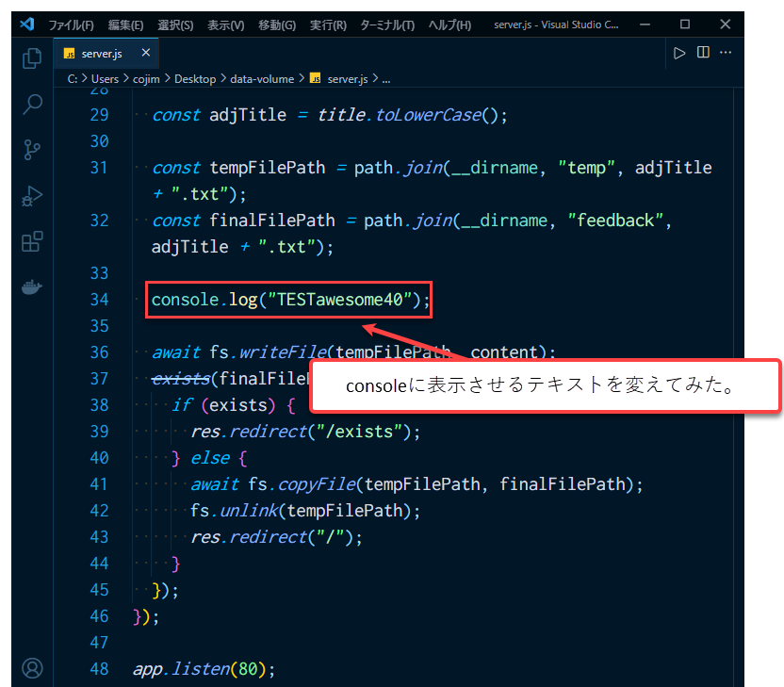Image resolution: width=784 pixels, height=687 pixels.
Task: Select the server.js editor tab
Action: coord(106,53)
